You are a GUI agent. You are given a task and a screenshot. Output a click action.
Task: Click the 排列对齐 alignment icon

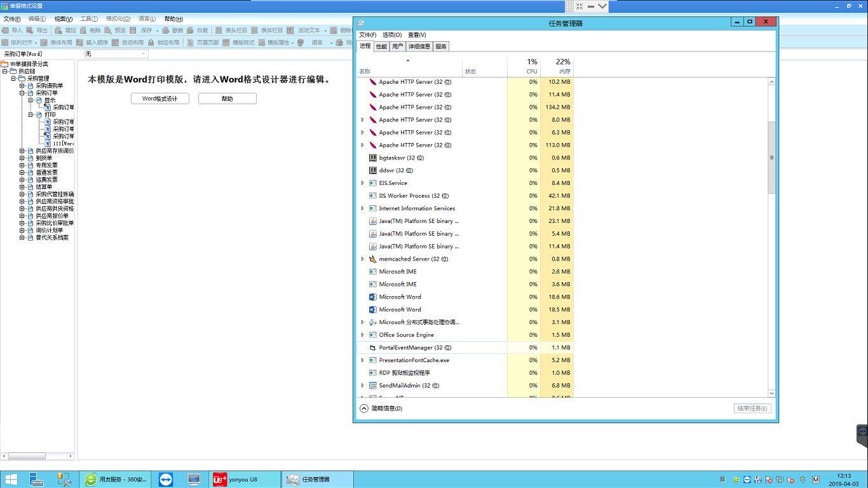point(5,43)
